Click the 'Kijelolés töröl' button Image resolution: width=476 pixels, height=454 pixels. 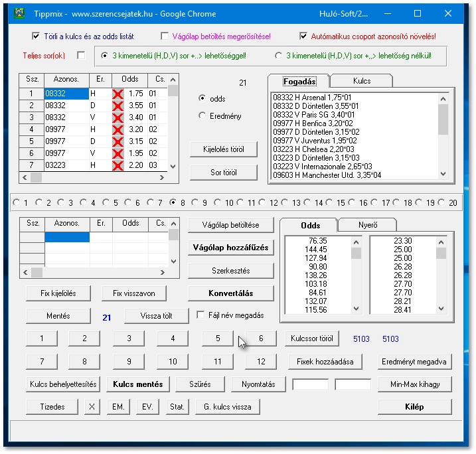coord(224,149)
